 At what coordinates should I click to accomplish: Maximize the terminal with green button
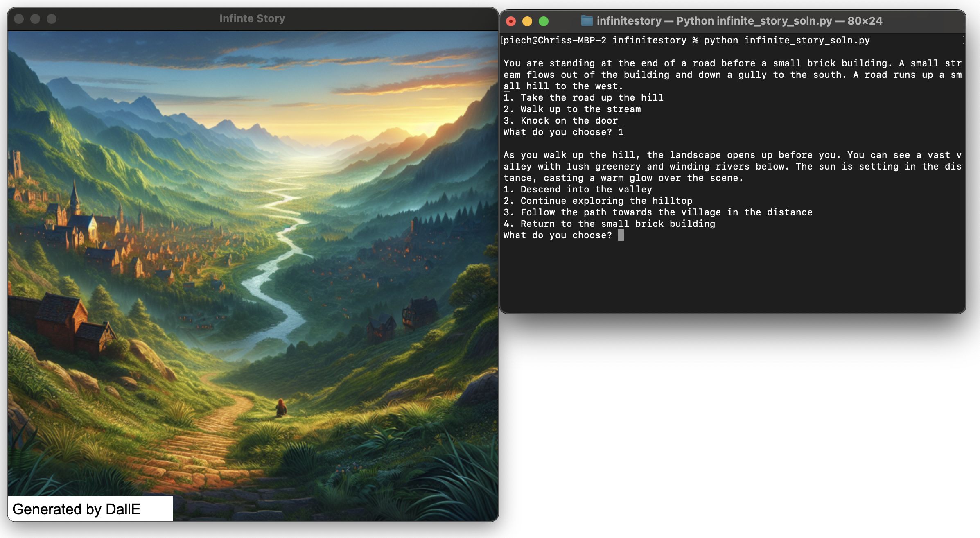click(x=544, y=21)
